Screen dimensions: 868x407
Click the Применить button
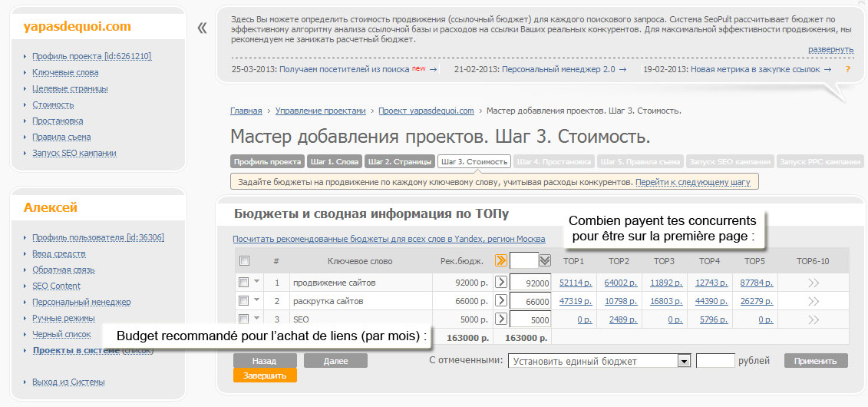816,361
